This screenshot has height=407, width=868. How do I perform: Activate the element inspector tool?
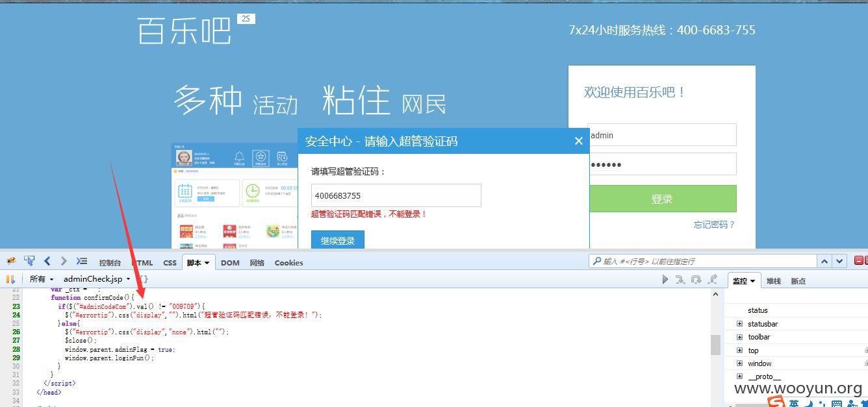29,261
